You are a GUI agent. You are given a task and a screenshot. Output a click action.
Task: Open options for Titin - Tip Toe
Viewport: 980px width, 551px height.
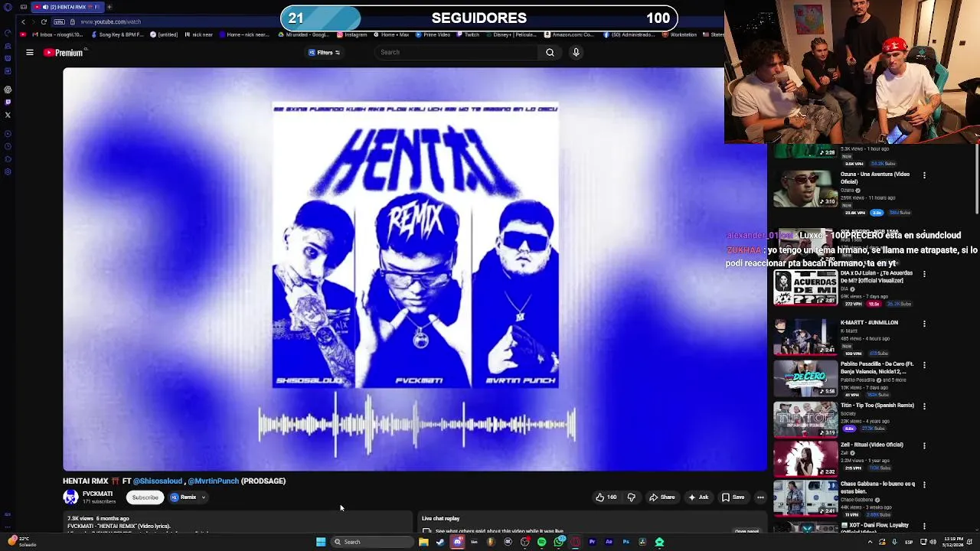point(924,406)
